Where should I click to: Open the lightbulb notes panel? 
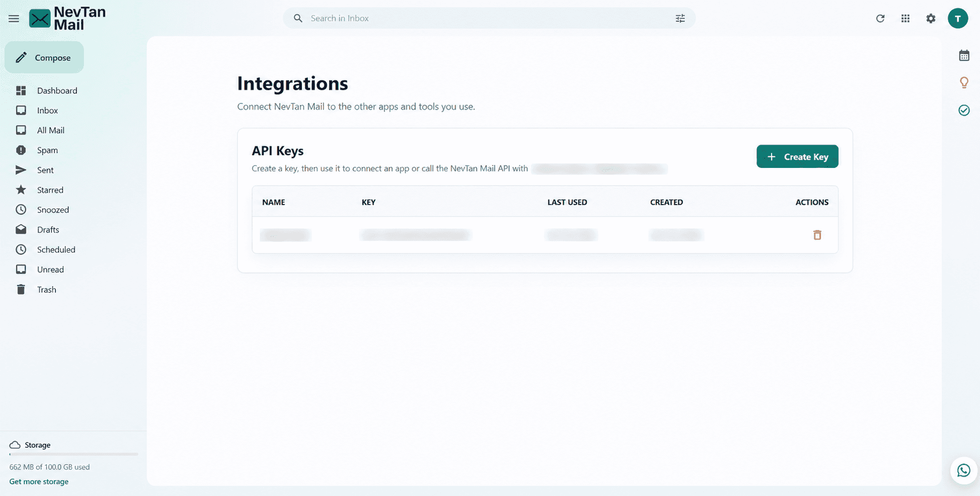[x=964, y=82]
